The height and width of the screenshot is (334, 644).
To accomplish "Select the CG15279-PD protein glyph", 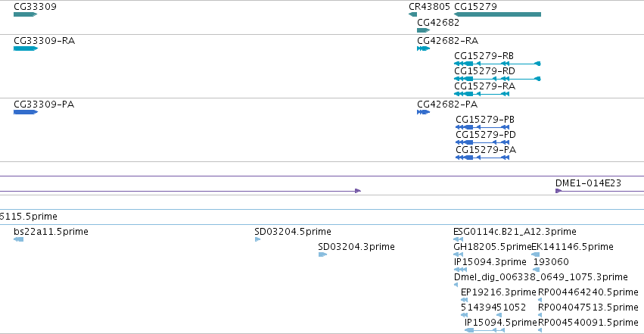I will (x=483, y=142).
